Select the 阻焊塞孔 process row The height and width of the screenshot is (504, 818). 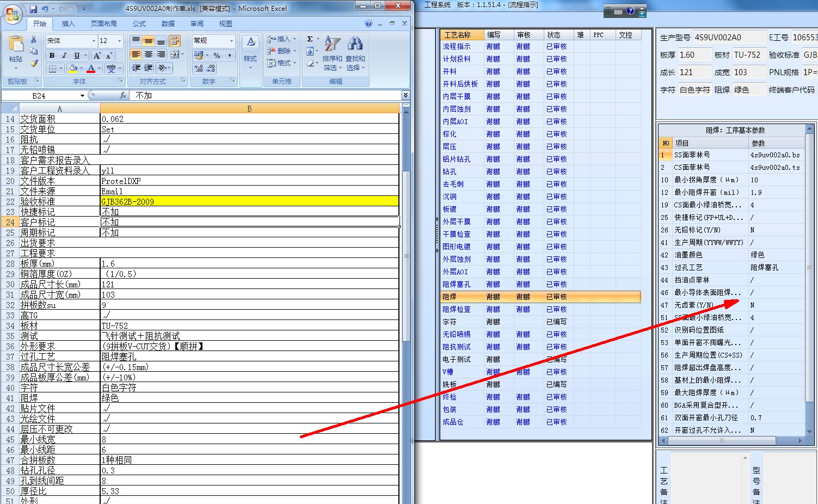click(540, 284)
